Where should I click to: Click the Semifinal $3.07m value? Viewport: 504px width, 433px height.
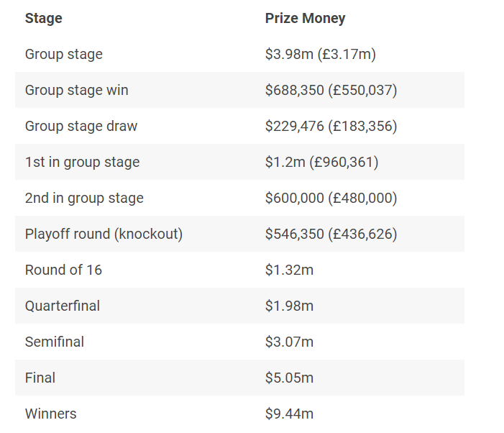[289, 342]
